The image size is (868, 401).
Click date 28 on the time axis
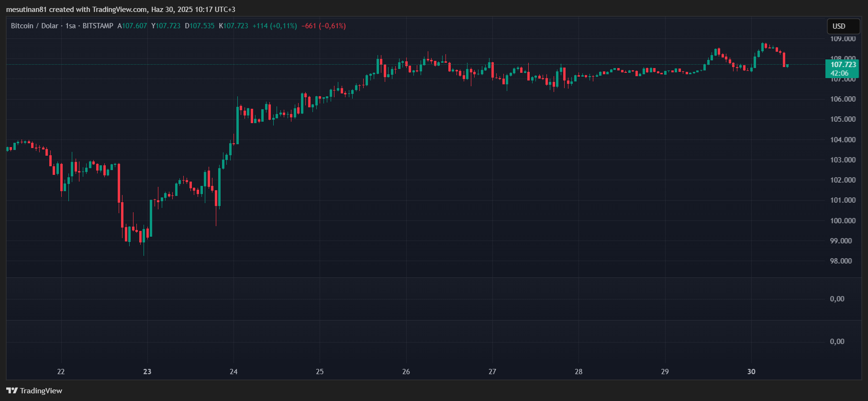click(579, 372)
